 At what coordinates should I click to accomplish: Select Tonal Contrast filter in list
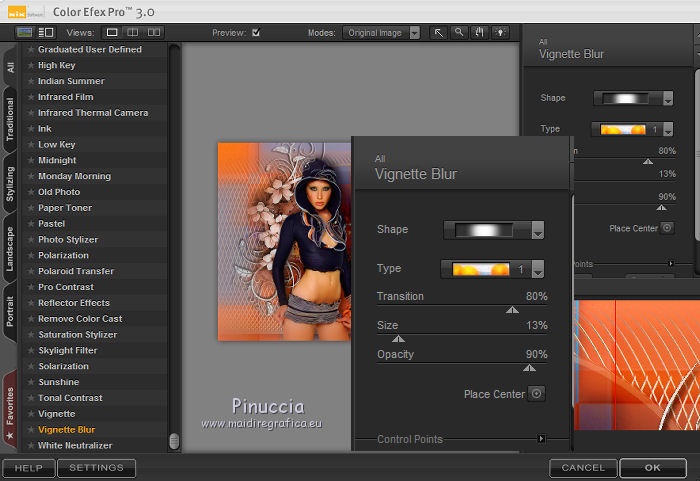point(72,398)
